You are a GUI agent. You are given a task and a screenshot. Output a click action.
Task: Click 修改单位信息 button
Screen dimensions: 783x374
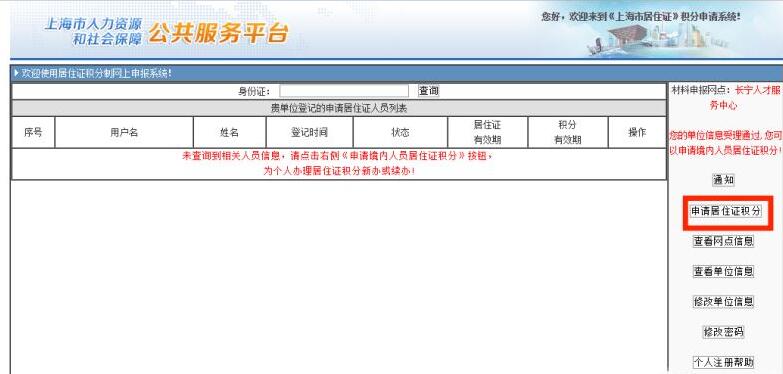click(x=723, y=302)
